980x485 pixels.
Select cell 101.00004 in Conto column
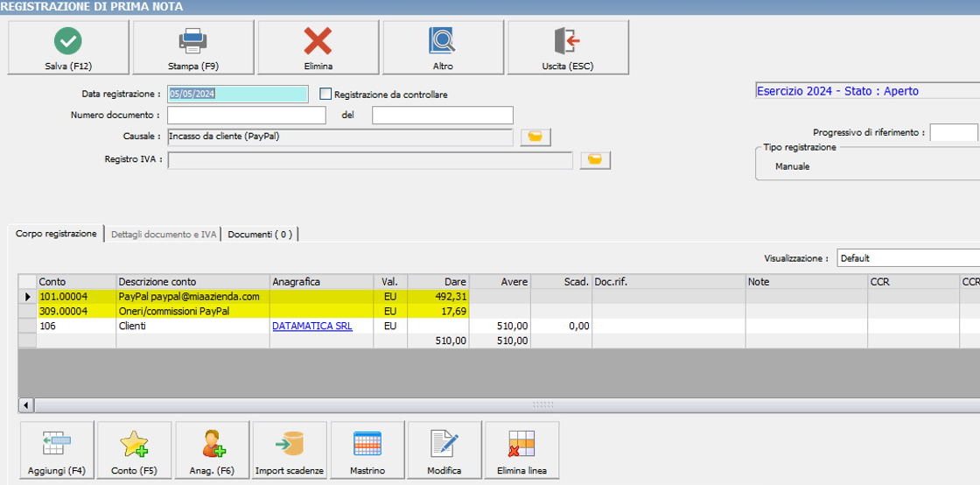click(x=77, y=296)
